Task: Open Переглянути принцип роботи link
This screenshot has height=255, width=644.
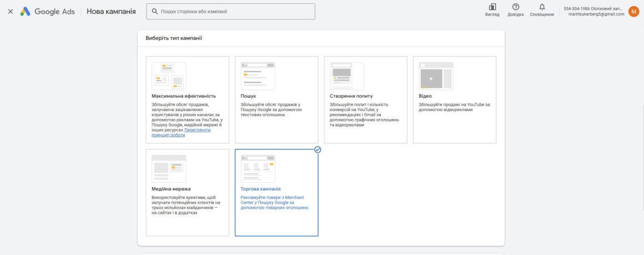Action: [181, 132]
